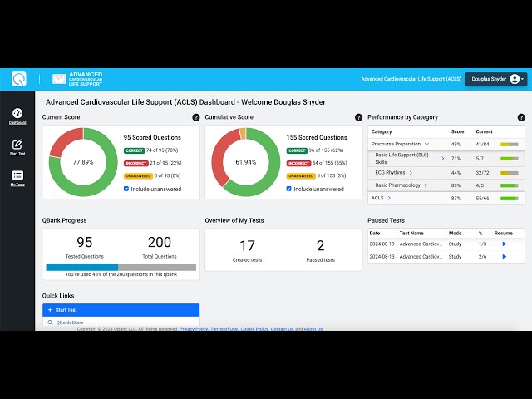532x399 pixels.
Task: Click the magnifier icon next to QBank Store
Action: [50, 323]
